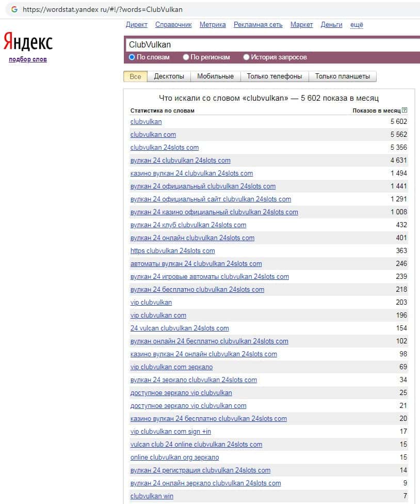
Task: Open казино вулкан 24 бесплатно clubvulkan link
Action: pyautogui.click(x=208, y=418)
